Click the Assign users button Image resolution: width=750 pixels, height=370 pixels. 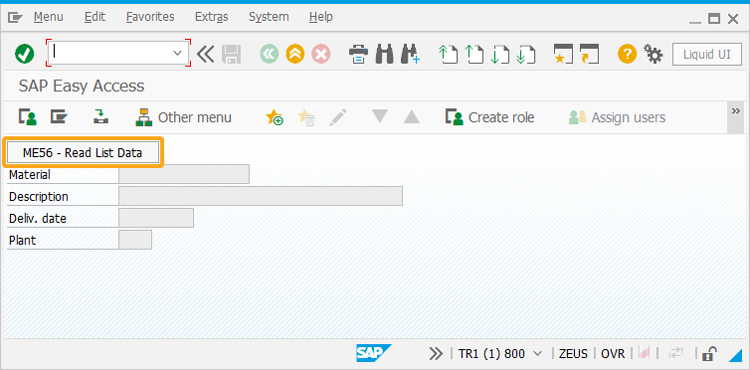[617, 117]
